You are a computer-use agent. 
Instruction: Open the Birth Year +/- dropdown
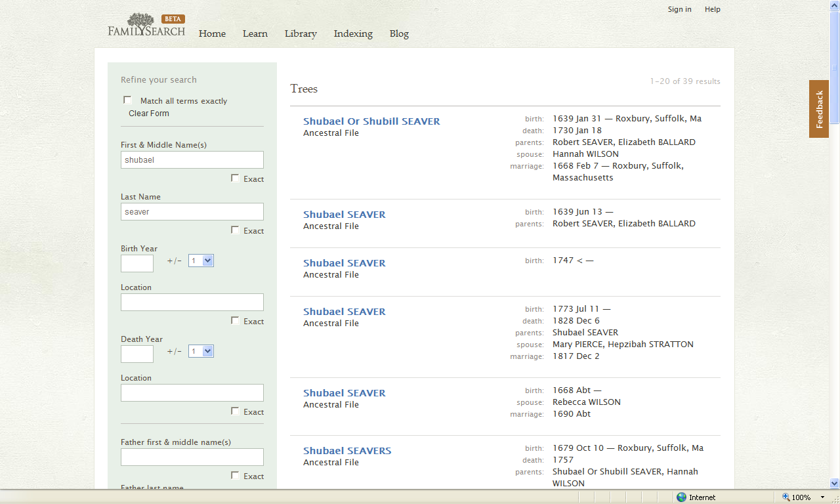201,260
